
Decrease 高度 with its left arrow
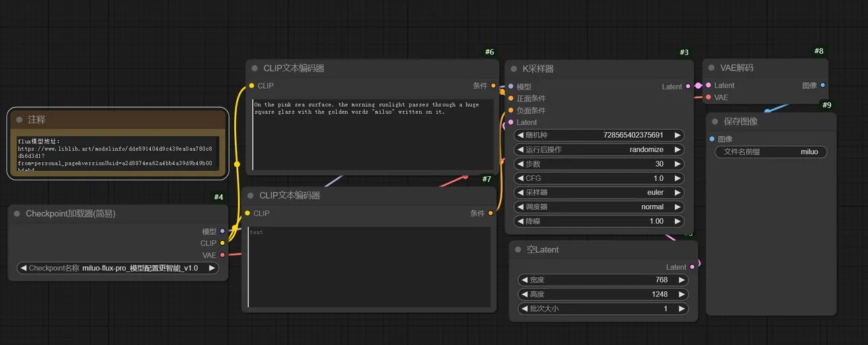click(x=524, y=295)
